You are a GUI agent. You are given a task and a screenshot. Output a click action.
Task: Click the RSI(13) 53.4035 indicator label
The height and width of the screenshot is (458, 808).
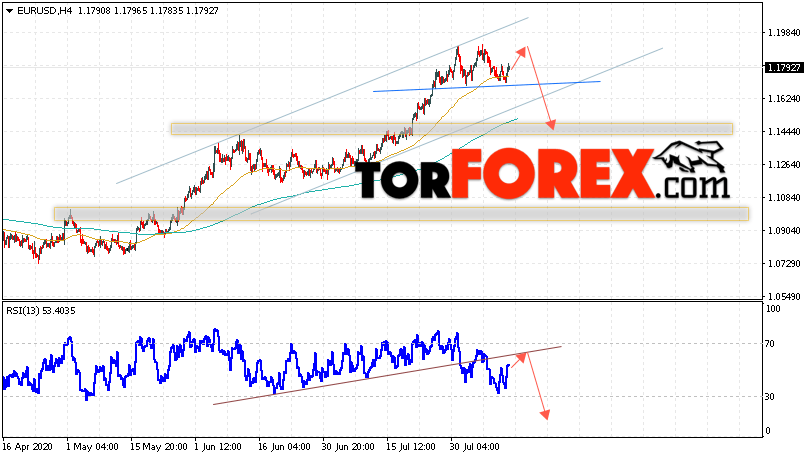coord(41,311)
